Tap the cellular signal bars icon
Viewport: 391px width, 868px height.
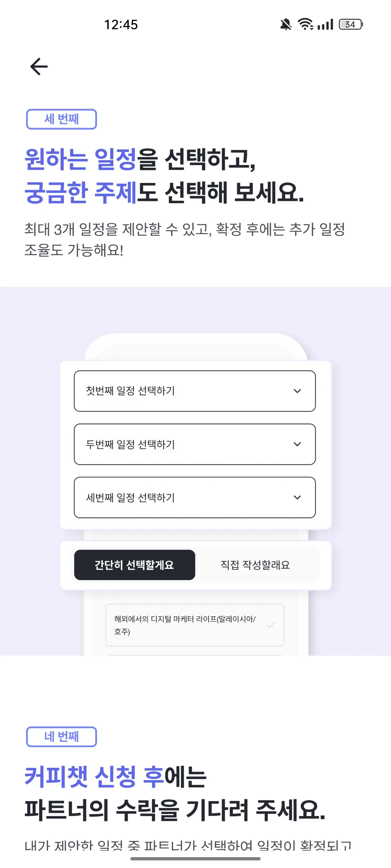pos(325,25)
